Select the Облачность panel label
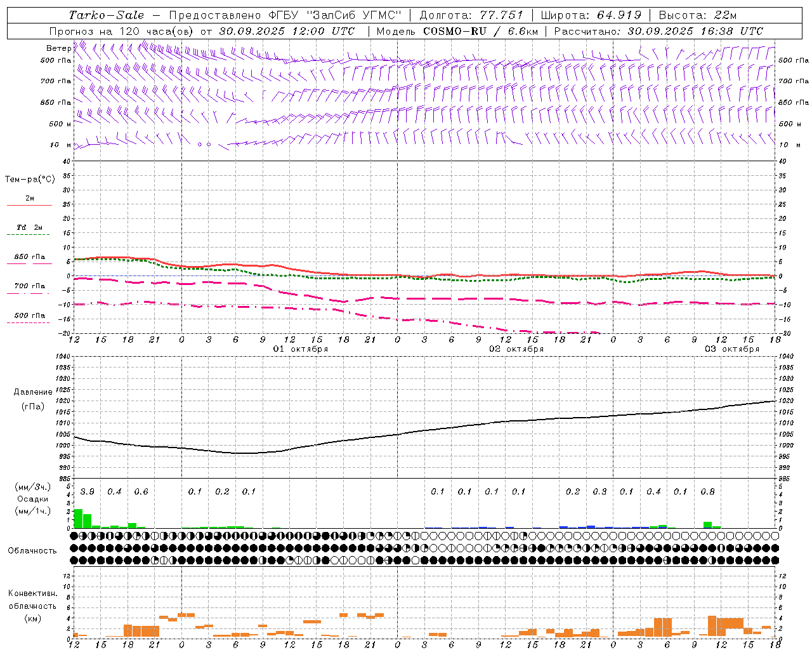Viewport: 812px width, 650px height. [32, 551]
